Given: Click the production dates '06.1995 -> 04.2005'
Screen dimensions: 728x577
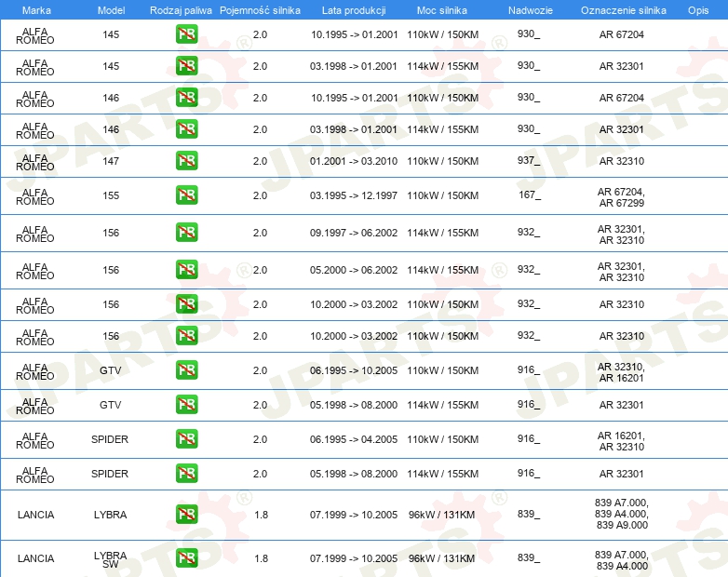Looking at the screenshot, I should tap(354, 439).
